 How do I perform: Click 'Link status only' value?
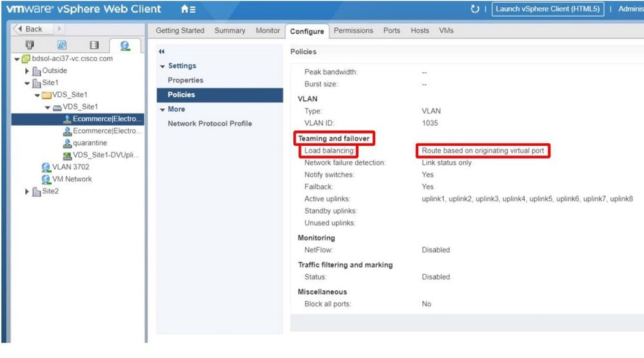447,163
